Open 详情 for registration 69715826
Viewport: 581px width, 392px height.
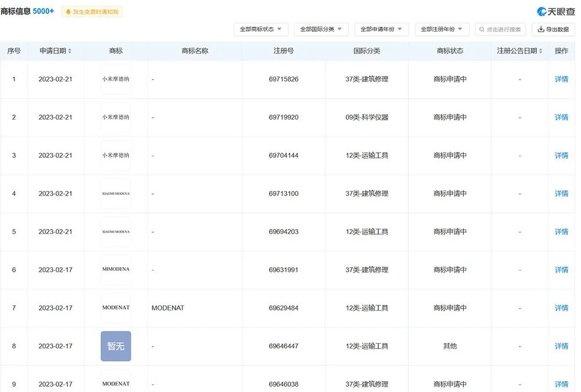tap(561, 79)
